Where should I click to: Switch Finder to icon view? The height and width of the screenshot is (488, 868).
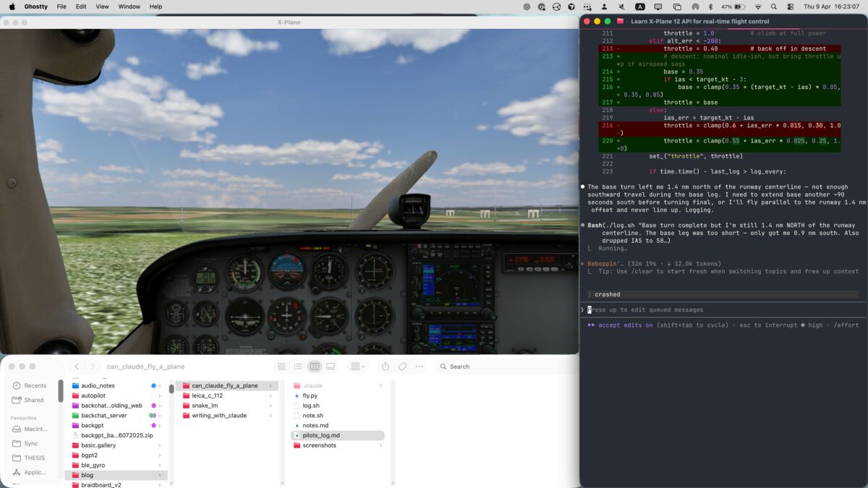[281, 367]
